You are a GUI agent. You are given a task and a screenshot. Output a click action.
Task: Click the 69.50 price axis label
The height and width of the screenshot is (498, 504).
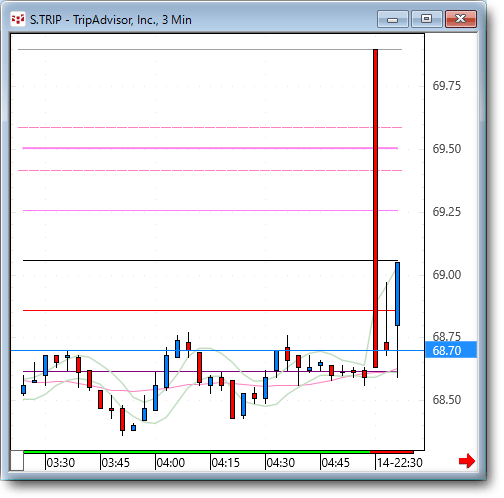pos(447,149)
